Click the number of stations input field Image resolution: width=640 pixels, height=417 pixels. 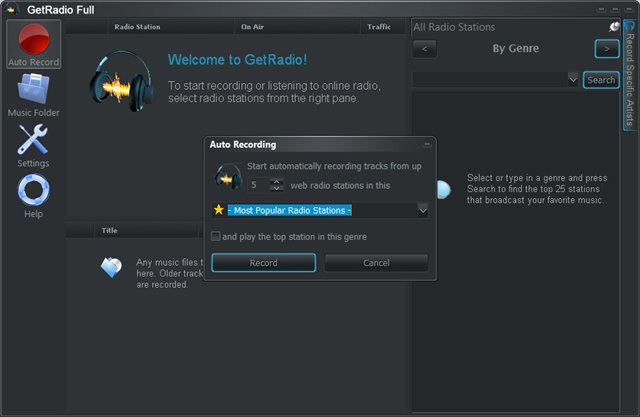(256, 185)
